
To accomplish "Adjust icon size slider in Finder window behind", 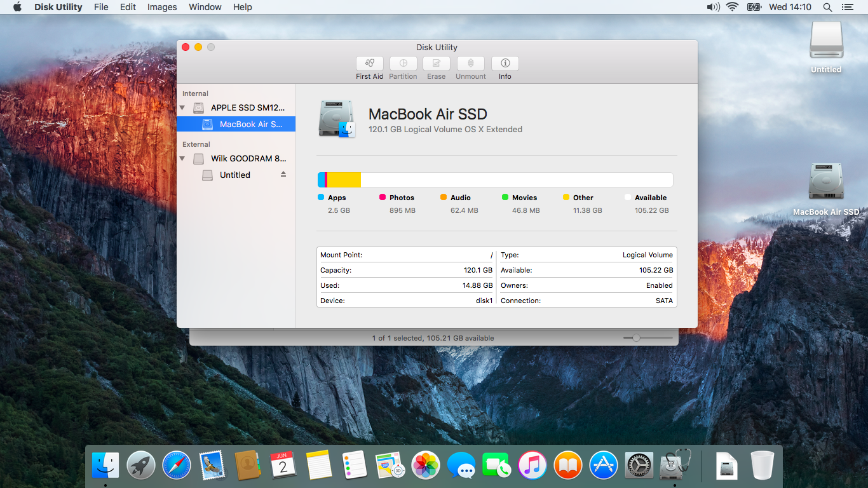I will point(636,338).
